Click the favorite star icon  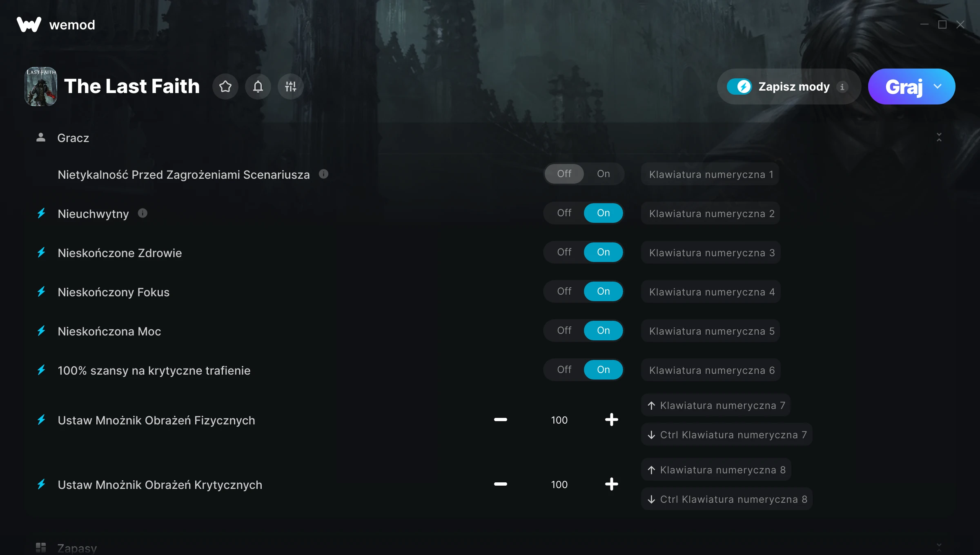[225, 87]
